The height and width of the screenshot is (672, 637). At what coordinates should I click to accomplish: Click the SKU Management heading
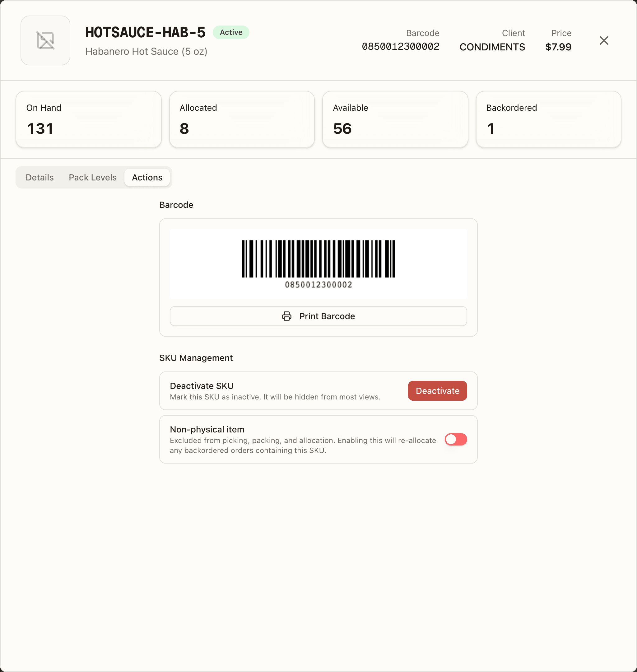click(x=196, y=358)
